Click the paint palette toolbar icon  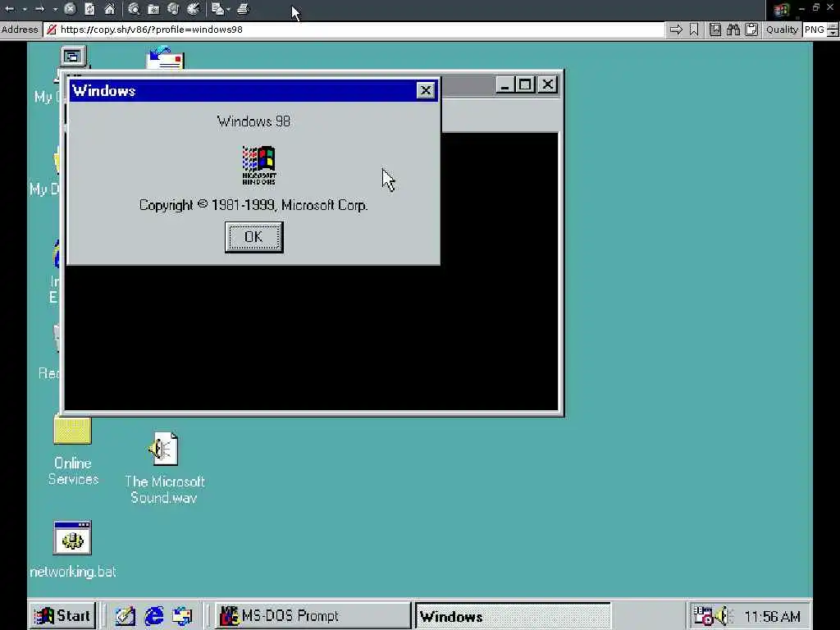(194, 9)
